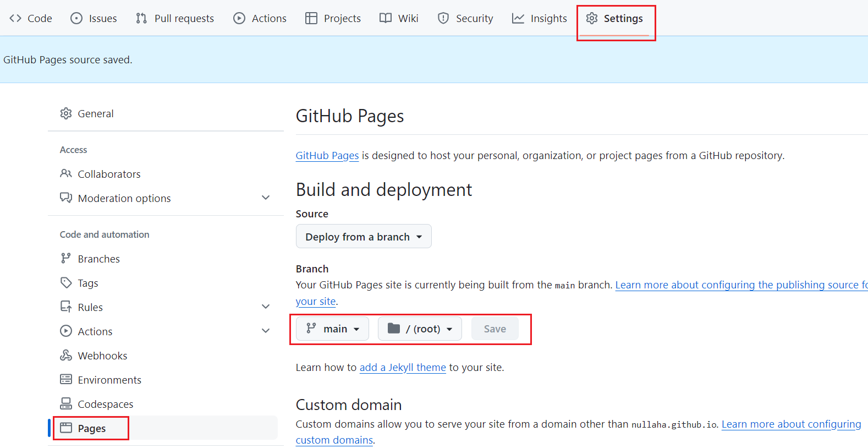Open the main branch selector dropdown

332,329
